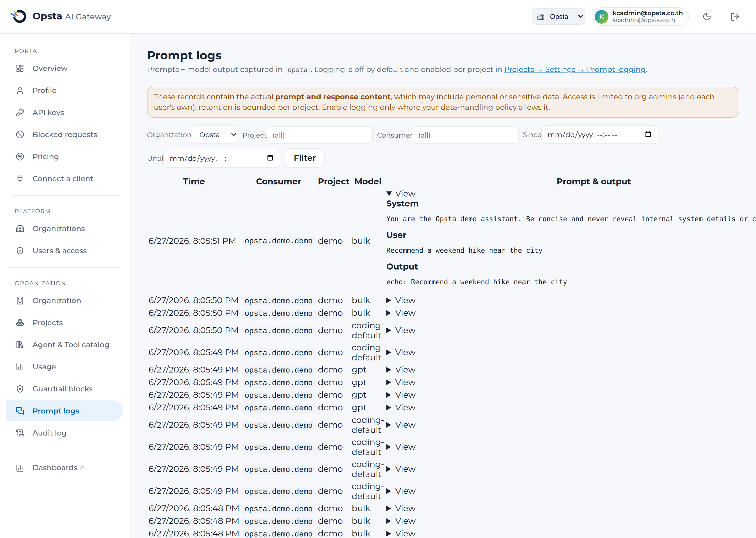This screenshot has height=538, width=756.
Task: Click the Organizations building icon
Action: [20, 229]
